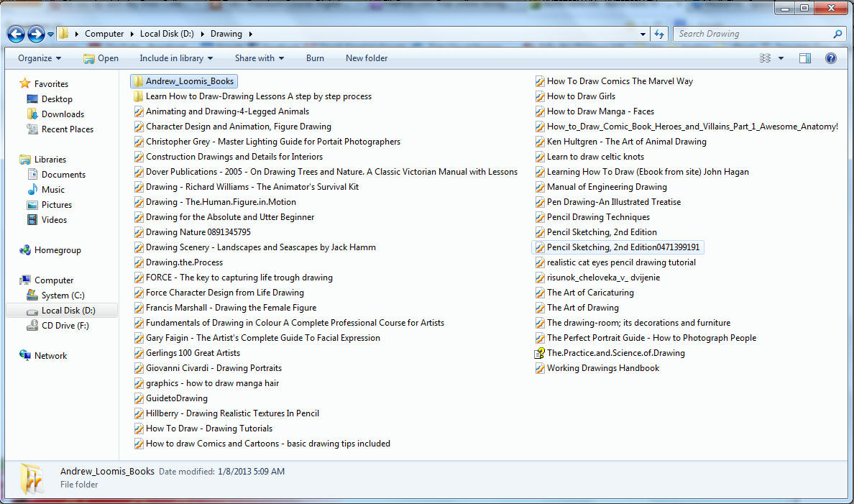Click the Forward navigation arrow

click(36, 35)
